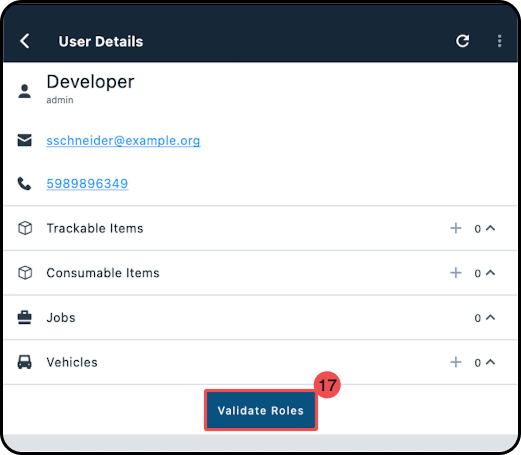Go back using the header arrow

(25, 41)
